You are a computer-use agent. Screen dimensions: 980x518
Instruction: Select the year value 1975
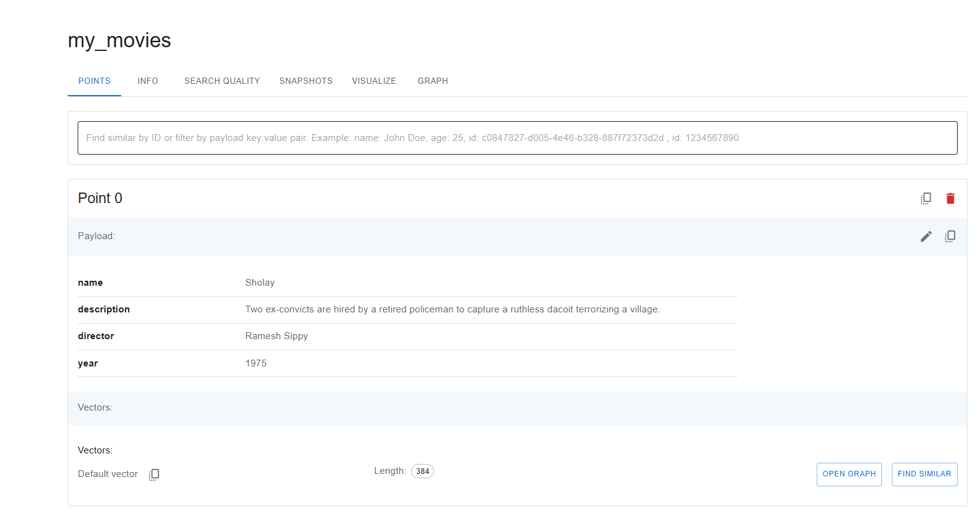256,363
